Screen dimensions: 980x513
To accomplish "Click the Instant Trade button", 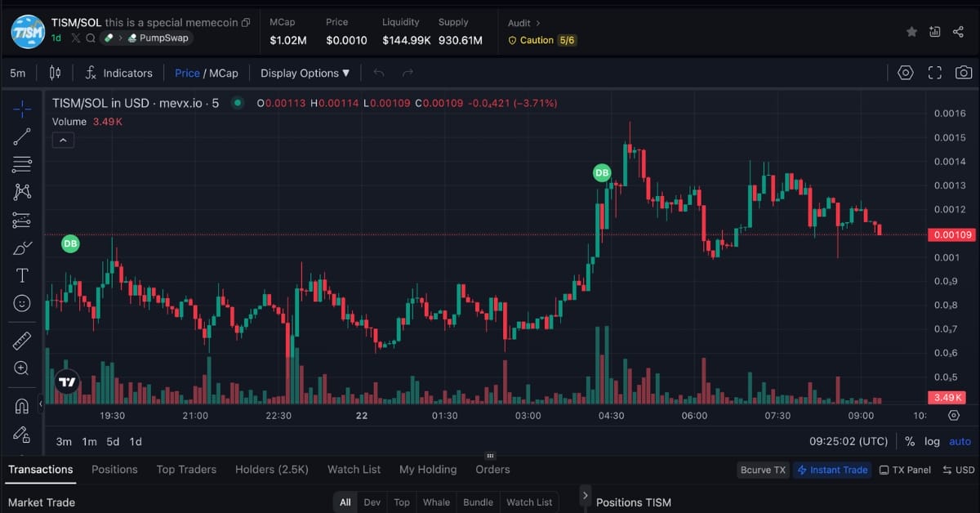I will point(831,470).
